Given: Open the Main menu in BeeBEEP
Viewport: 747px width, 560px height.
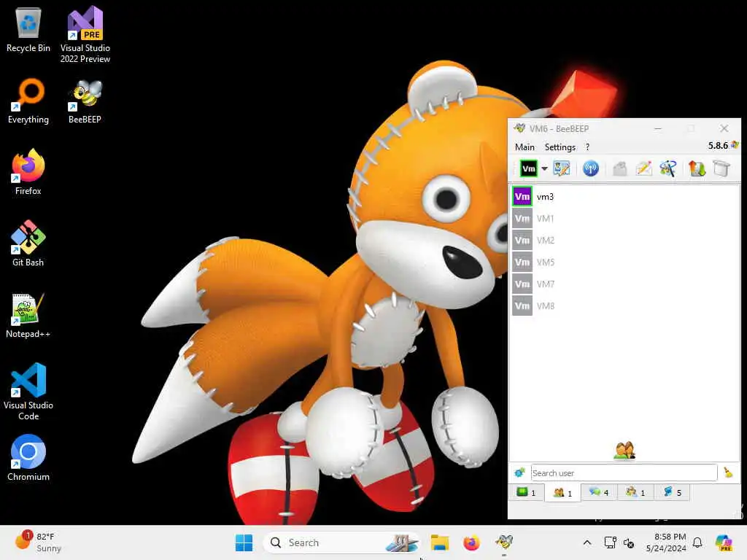Looking at the screenshot, I should click(525, 147).
